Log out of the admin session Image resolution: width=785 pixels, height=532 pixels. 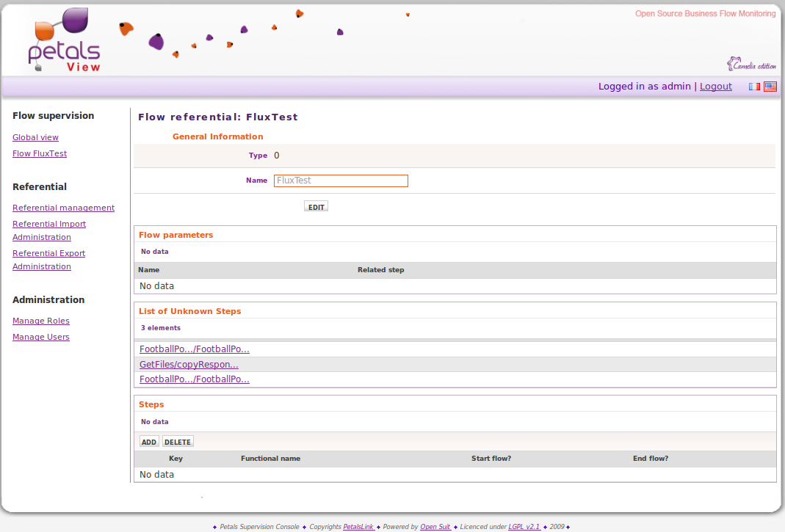tap(715, 87)
